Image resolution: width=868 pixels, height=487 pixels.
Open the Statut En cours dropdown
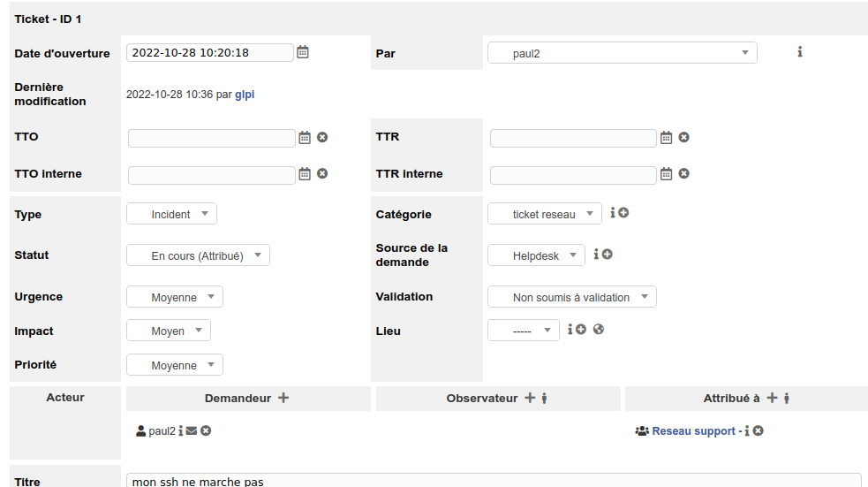click(198, 255)
